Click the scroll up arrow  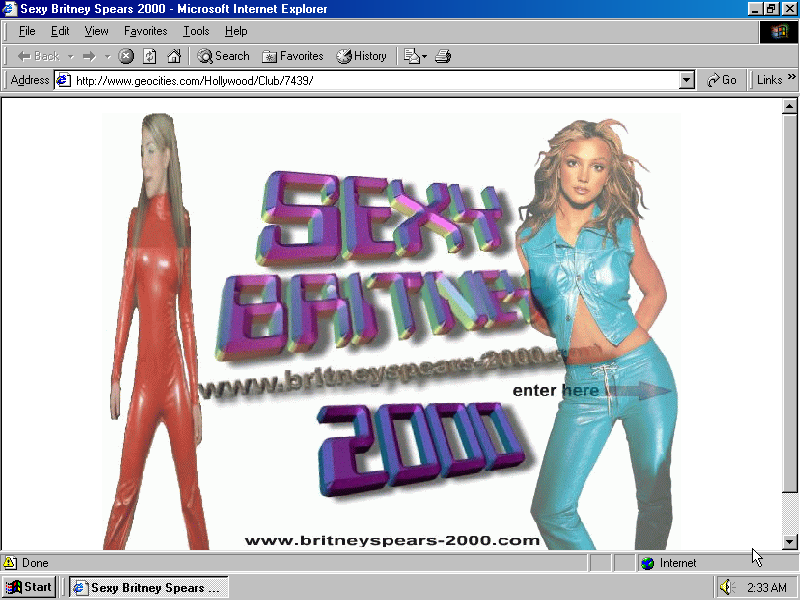click(789, 107)
